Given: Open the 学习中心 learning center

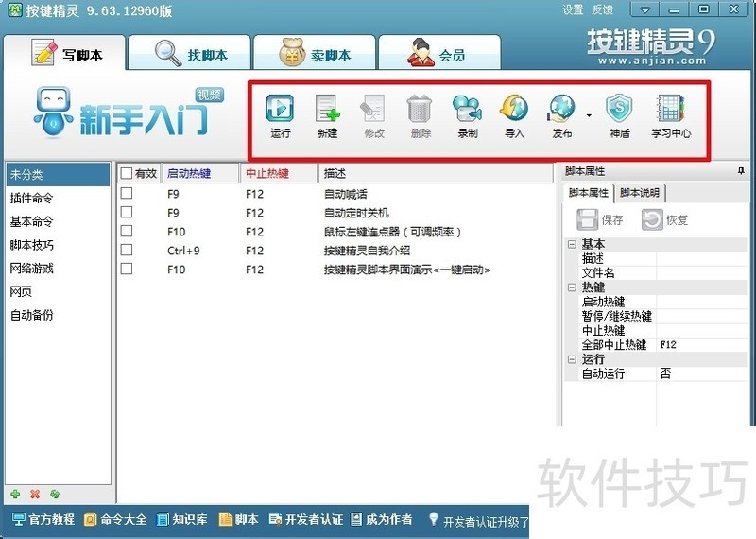Looking at the screenshot, I should pyautogui.click(x=671, y=115).
